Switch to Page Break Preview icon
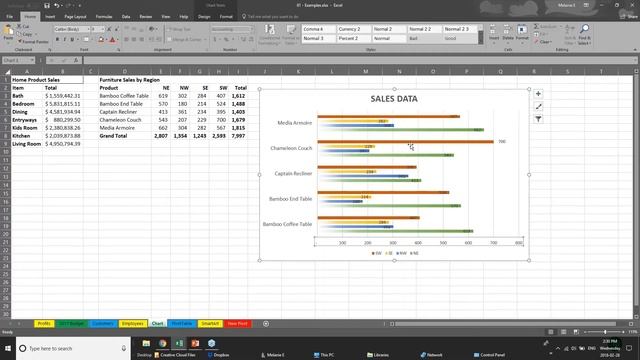The width and height of the screenshot is (640, 360). pos(576,332)
